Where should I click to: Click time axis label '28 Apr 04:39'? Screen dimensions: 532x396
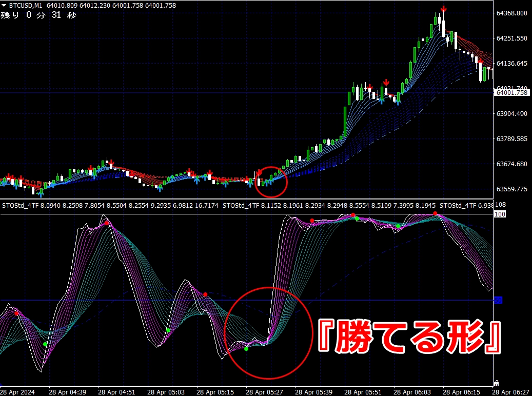pos(67,392)
